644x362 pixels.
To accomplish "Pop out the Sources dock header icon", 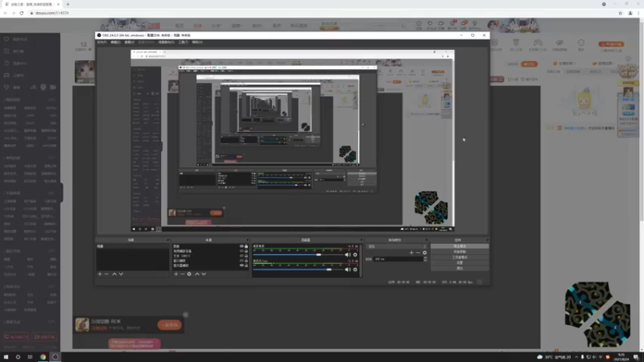I will 247,240.
